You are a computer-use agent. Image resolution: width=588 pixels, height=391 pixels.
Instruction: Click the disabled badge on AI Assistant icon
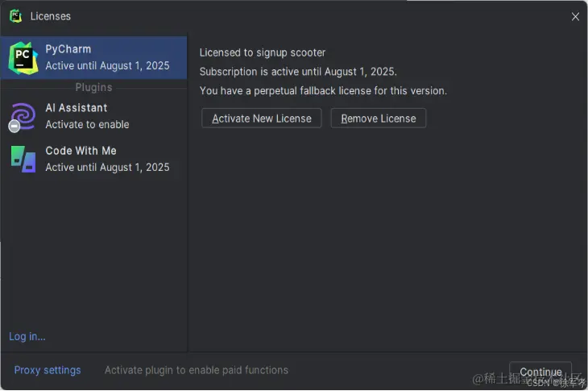(x=14, y=127)
